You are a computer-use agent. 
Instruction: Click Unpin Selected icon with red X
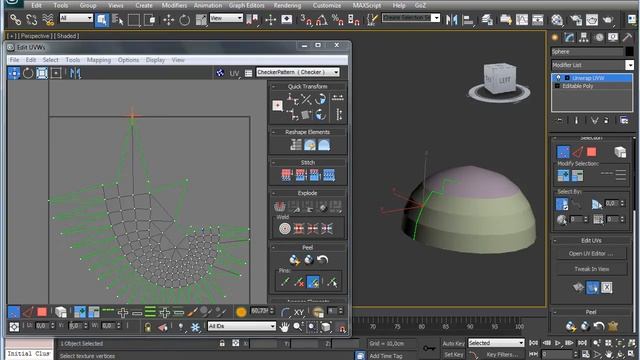(x=299, y=282)
